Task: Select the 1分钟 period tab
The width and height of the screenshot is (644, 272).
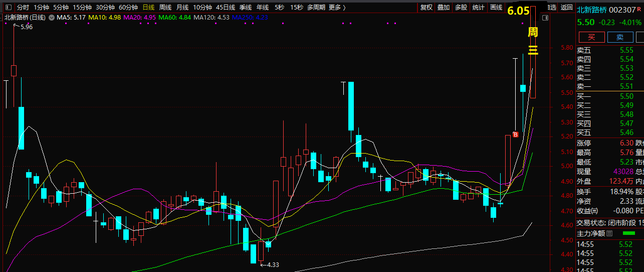Action: pyautogui.click(x=42, y=8)
